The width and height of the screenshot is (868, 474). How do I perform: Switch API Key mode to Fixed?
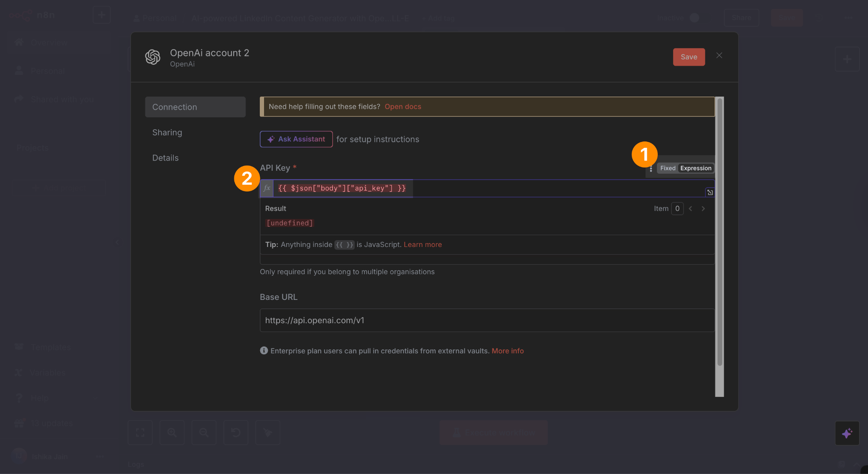(668, 168)
